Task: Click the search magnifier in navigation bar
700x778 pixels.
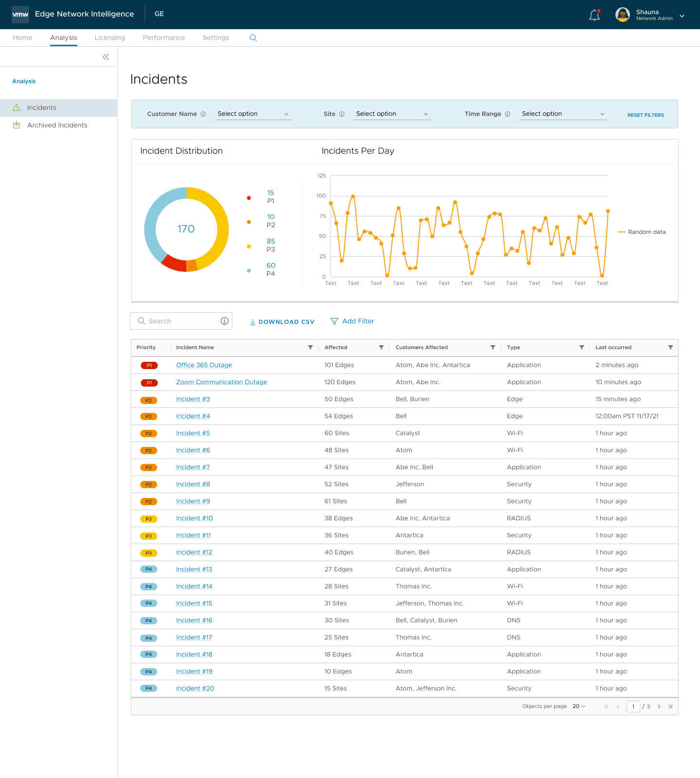Action: (253, 38)
